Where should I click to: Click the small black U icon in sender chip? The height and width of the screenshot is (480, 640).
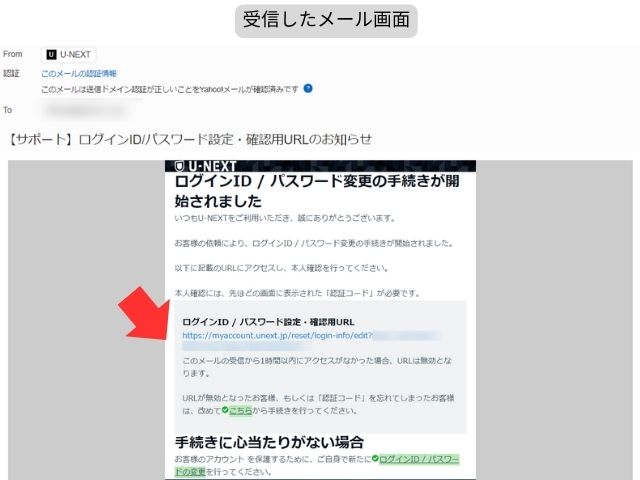[x=51, y=55]
